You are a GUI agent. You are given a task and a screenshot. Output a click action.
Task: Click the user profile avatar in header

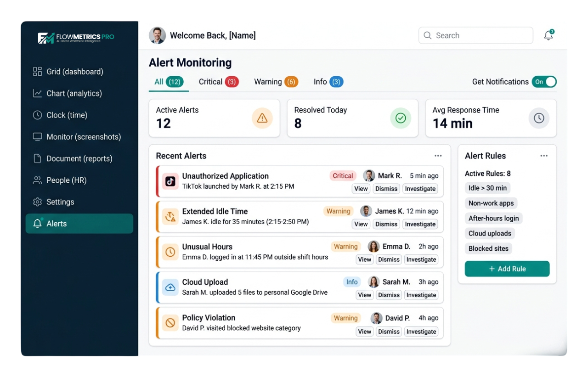pos(157,35)
